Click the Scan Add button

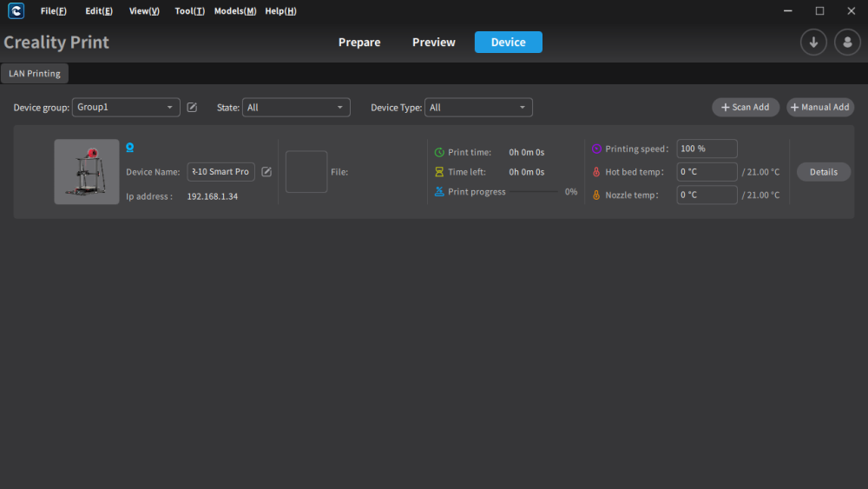(x=745, y=108)
